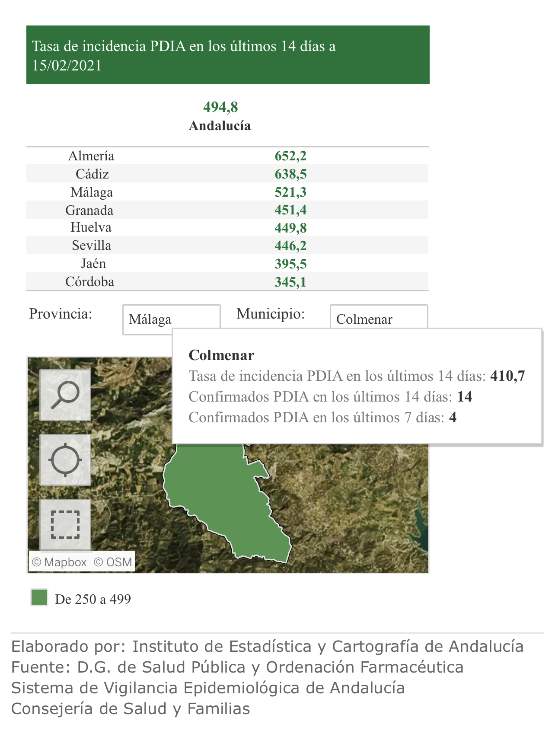
Task: Open the OSM attribution link
Action: tap(113, 562)
